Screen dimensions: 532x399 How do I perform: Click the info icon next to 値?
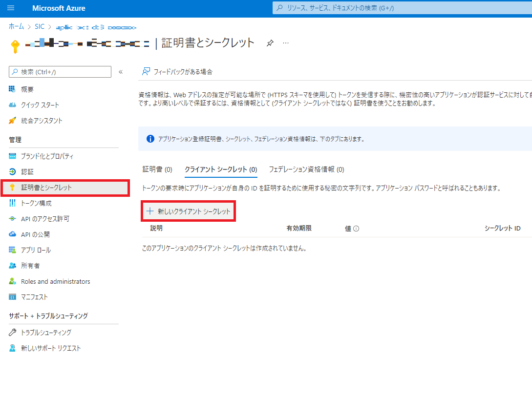(x=356, y=229)
